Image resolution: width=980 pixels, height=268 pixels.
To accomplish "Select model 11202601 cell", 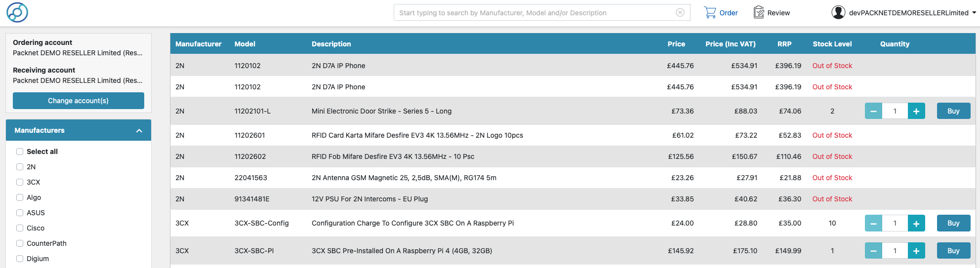I will [249, 135].
